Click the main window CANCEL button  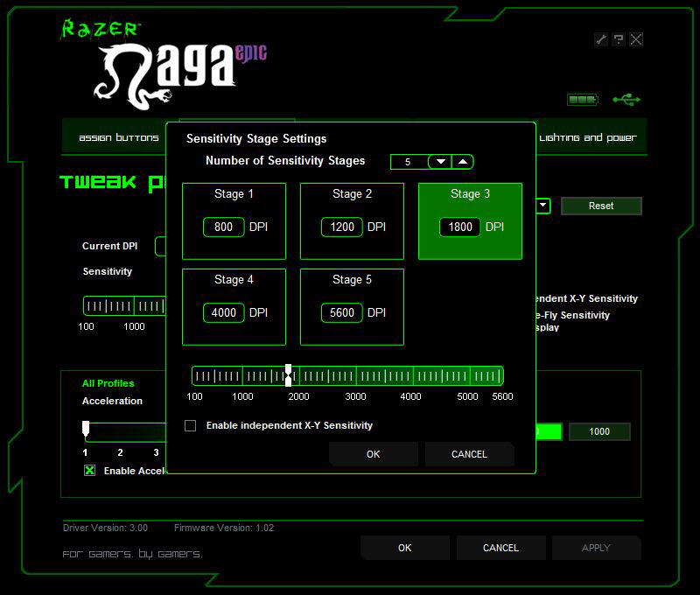pos(500,548)
